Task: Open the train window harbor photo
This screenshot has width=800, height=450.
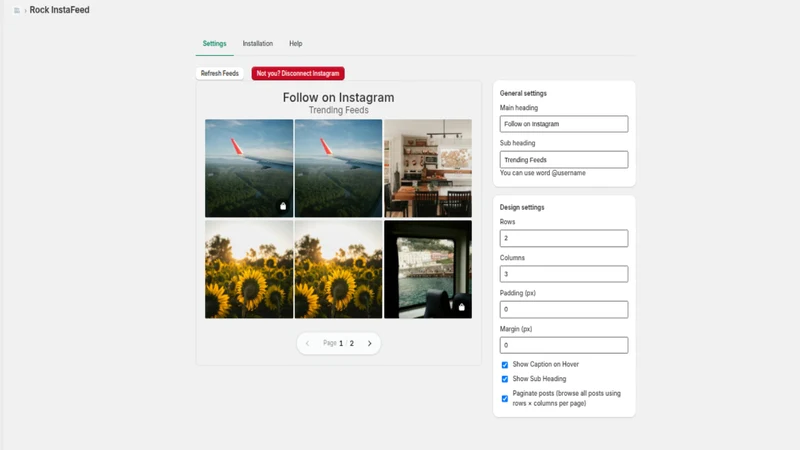Action: [428, 269]
